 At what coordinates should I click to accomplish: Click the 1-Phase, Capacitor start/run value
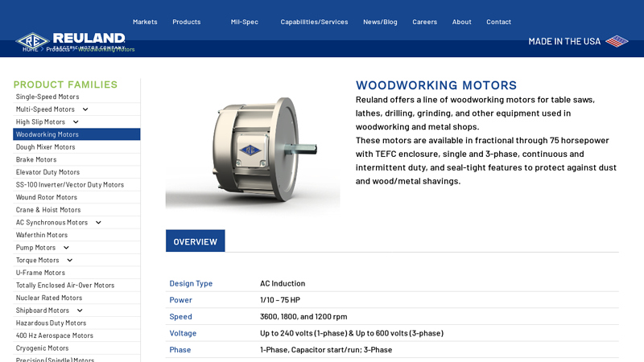pyautogui.click(x=326, y=350)
